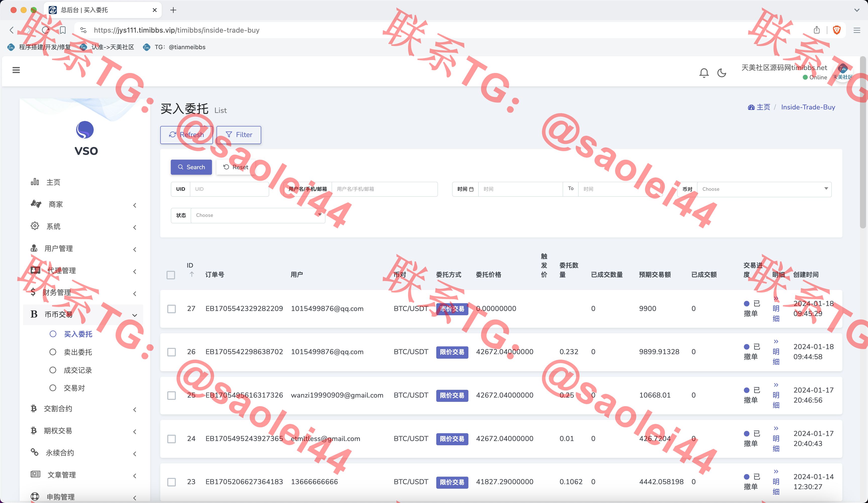This screenshot has height=503, width=868.
Task: Bookmark this page icon
Action: click(x=63, y=30)
